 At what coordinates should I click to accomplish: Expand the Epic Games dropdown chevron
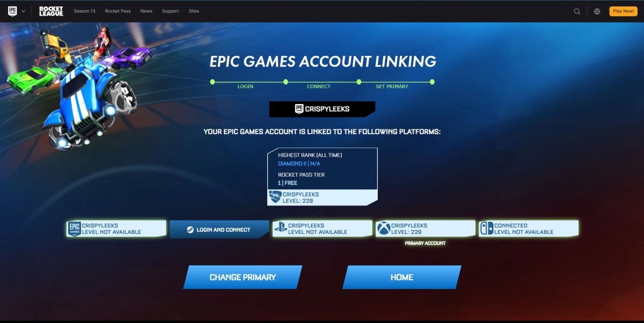click(x=23, y=11)
